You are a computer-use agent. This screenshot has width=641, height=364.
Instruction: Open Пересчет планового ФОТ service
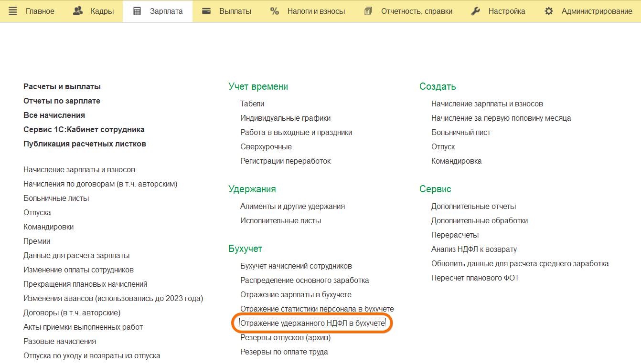pyautogui.click(x=475, y=278)
